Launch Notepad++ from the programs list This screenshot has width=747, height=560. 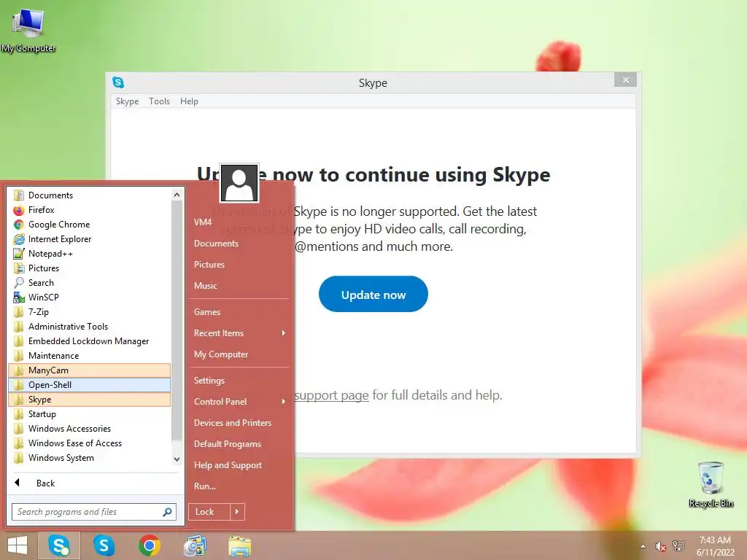pos(90,254)
